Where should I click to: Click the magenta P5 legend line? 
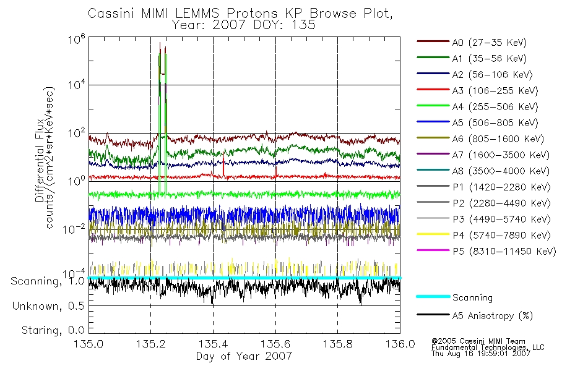click(x=433, y=250)
